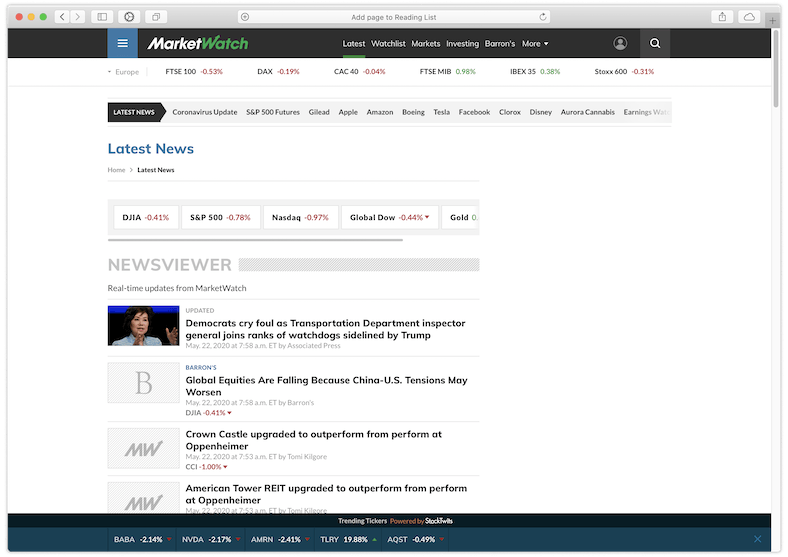The width and height of the screenshot is (788, 557).
Task: Open S&P 500 Futures topic link
Action: (273, 112)
